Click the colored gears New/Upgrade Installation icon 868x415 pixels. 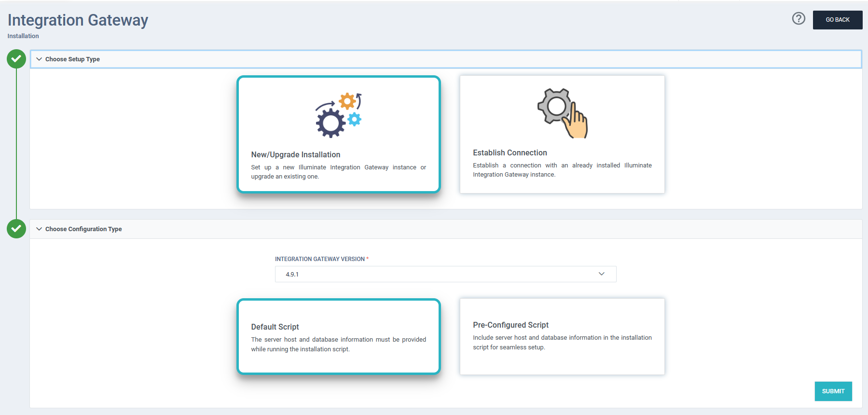pos(339,115)
